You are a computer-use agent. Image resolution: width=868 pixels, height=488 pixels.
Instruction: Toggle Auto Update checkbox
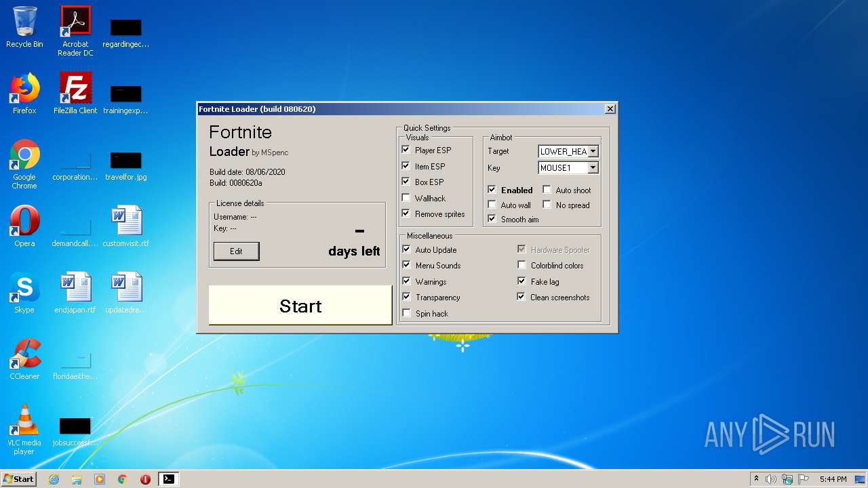point(406,249)
